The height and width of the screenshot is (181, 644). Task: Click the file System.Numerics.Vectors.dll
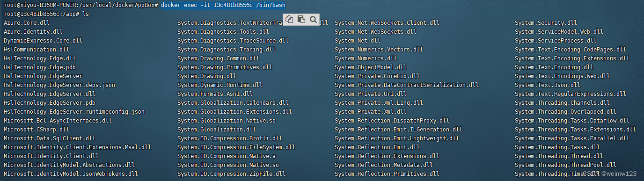pos(379,49)
